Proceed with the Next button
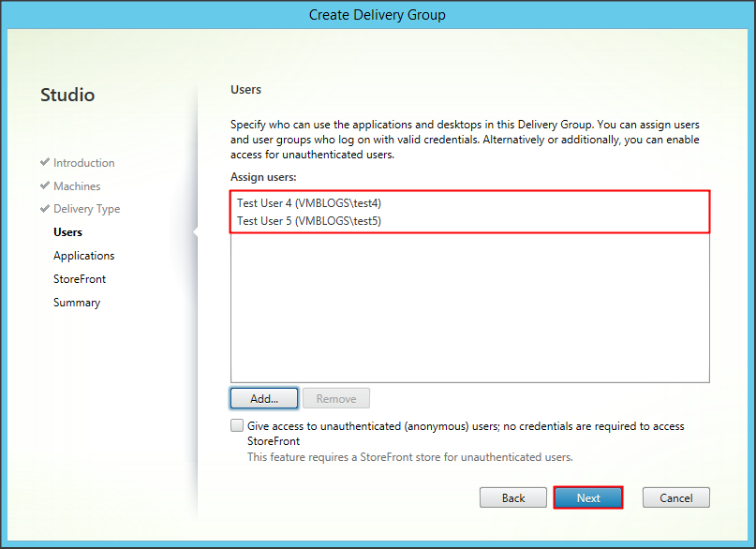This screenshot has width=756, height=549. click(588, 497)
